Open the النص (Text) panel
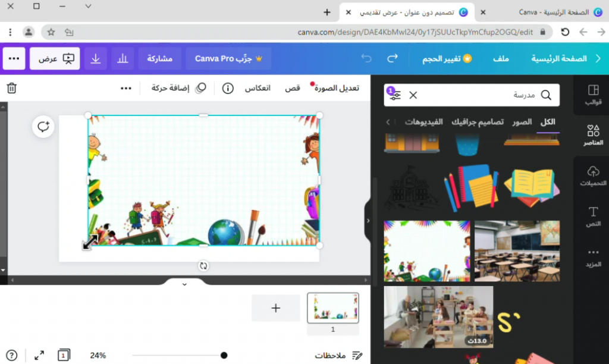The height and width of the screenshot is (364, 609). pos(593,215)
